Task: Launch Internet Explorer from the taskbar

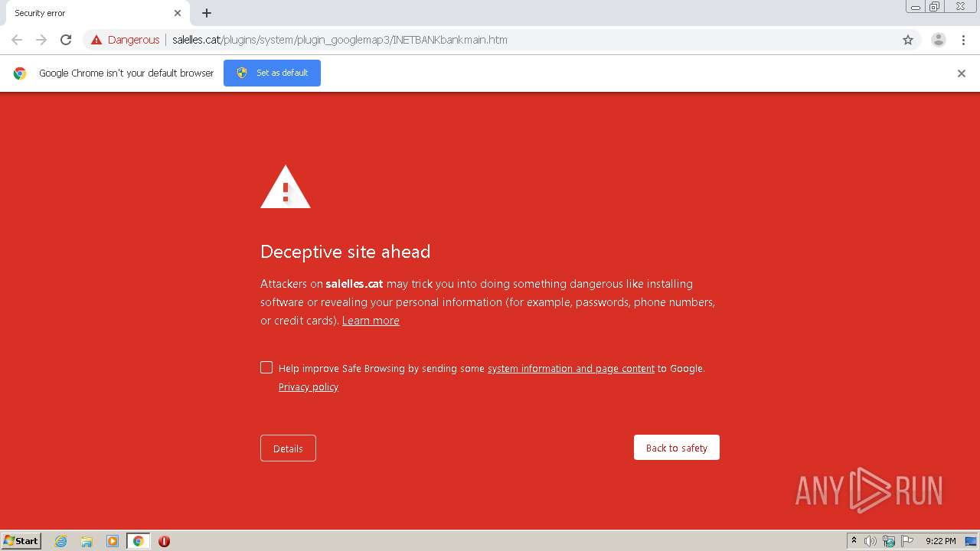Action: [x=61, y=541]
